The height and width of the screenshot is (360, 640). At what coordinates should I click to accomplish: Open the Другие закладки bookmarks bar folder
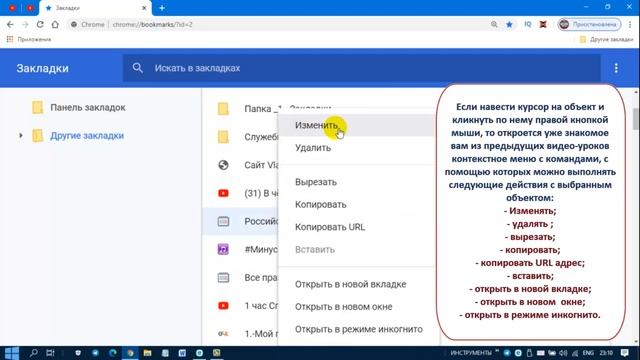click(607, 39)
